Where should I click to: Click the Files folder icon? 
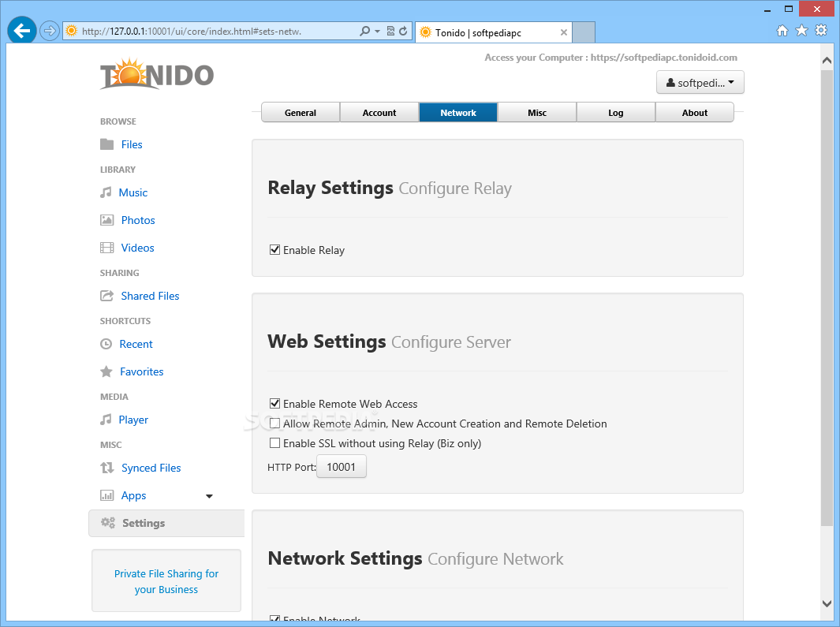106,144
